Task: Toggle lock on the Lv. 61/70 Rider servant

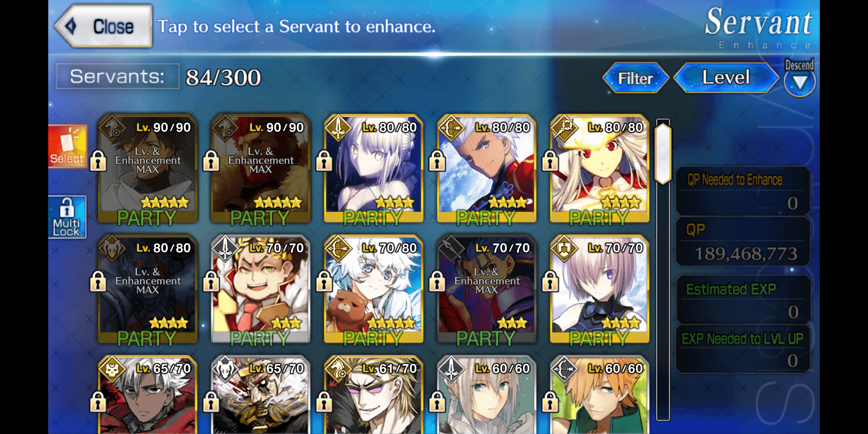Action: 324,401
